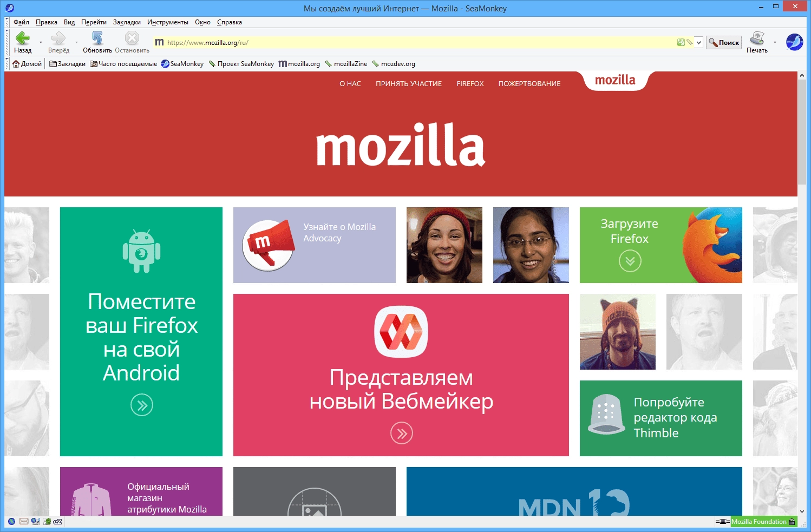Click the photo of the man in the orange cat hat

(618, 332)
